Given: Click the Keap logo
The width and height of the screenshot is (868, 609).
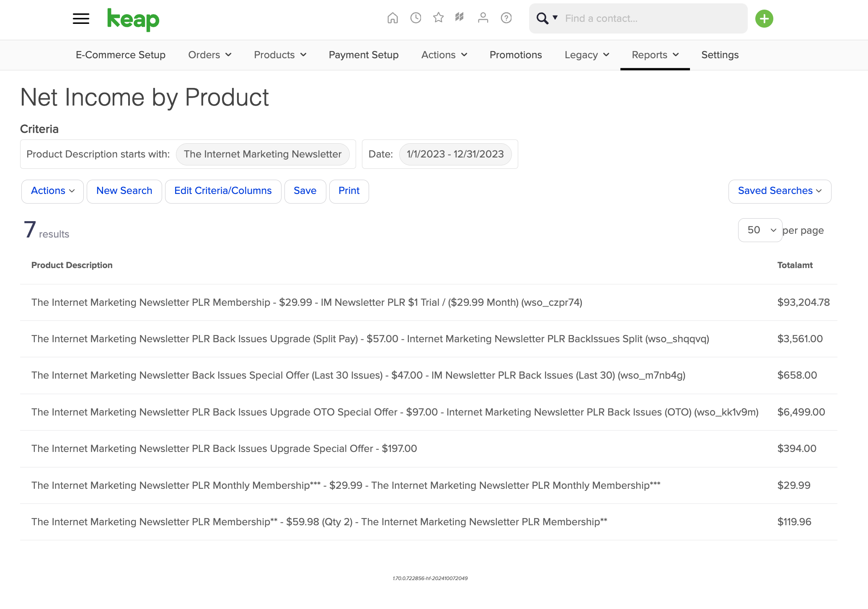Looking at the screenshot, I should [133, 20].
